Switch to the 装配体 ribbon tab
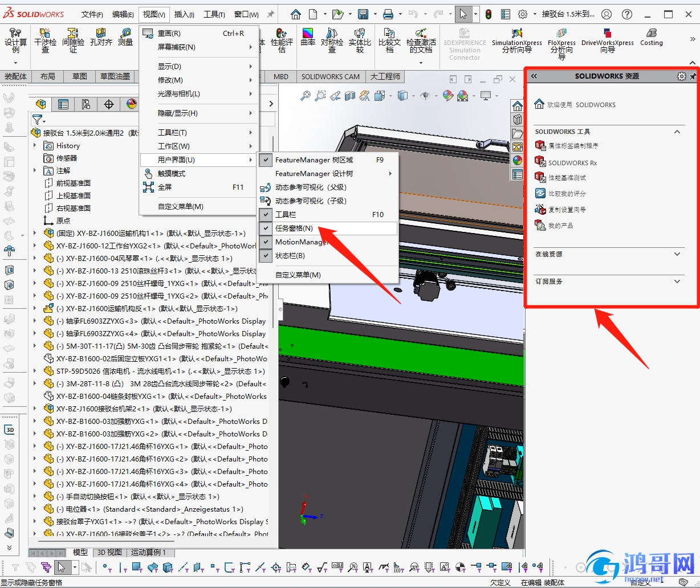The height and width of the screenshot is (588, 700). point(15,76)
